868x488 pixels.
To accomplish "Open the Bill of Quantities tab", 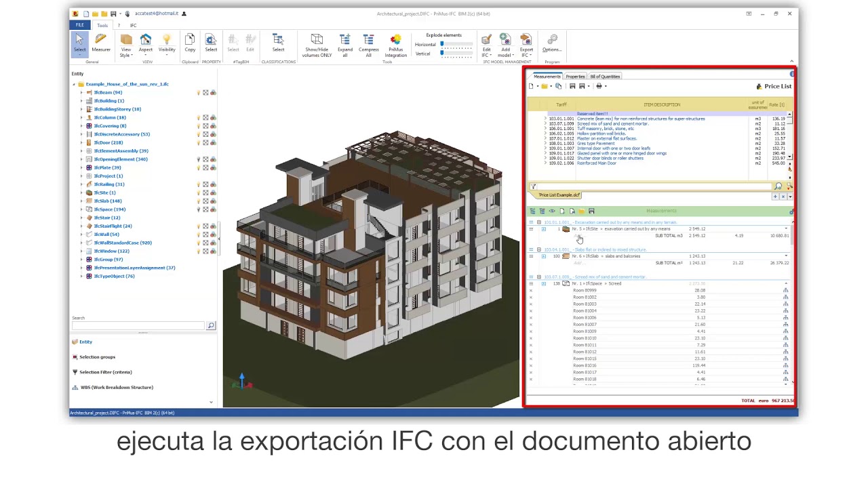I will (x=605, y=77).
